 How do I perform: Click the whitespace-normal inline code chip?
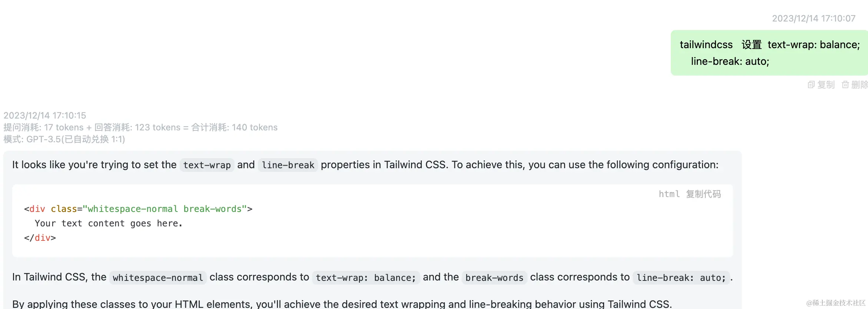[x=158, y=278]
